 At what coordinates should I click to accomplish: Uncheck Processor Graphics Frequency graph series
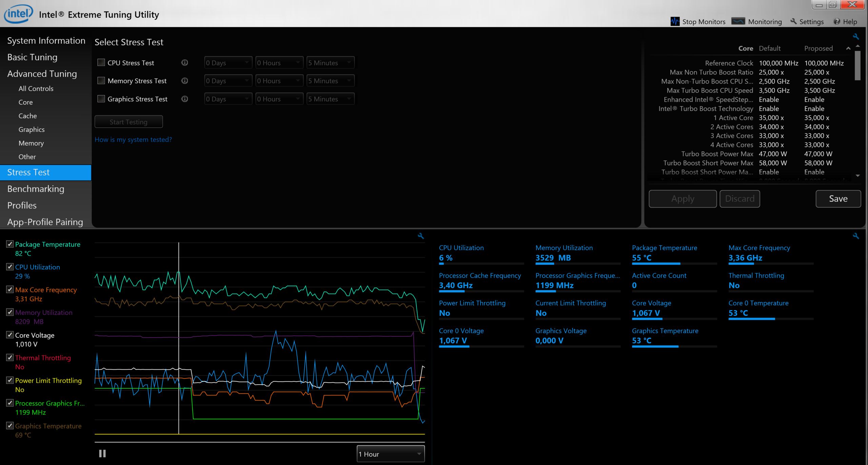click(x=10, y=403)
